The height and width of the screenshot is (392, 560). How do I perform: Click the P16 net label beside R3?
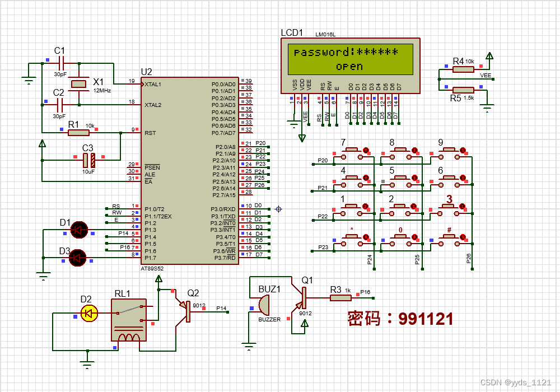point(365,292)
